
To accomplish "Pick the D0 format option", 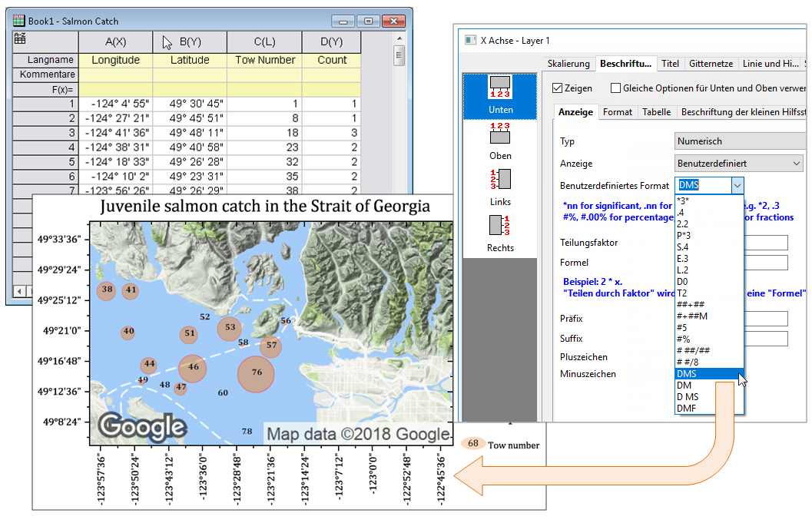I will click(709, 281).
